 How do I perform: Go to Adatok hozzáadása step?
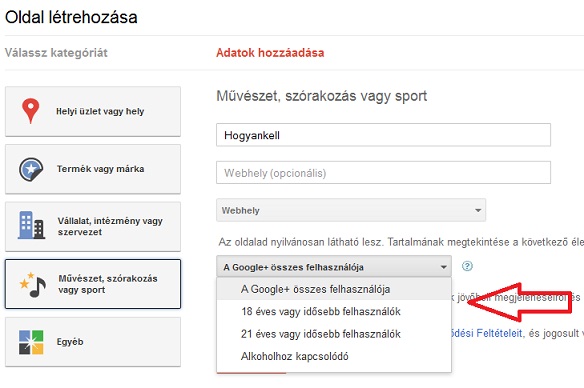click(x=270, y=53)
